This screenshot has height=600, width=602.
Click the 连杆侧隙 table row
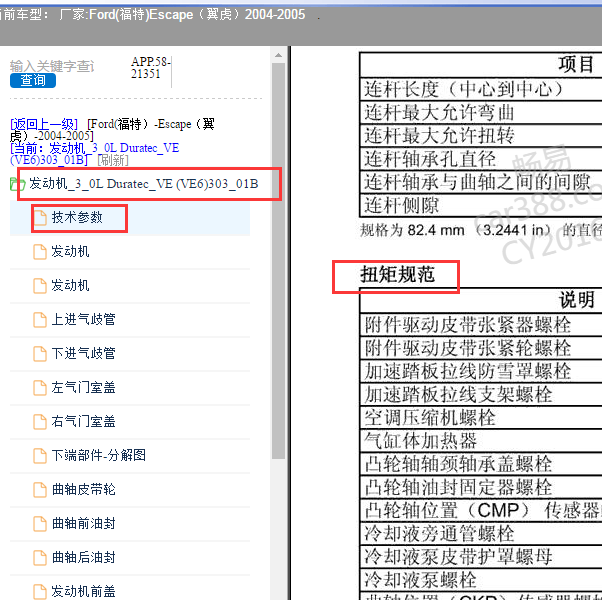point(481,205)
